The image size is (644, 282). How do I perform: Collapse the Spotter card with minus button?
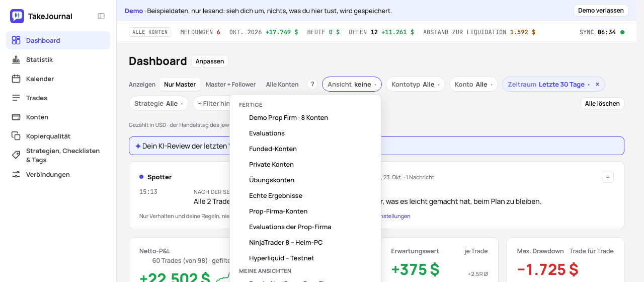pyautogui.click(x=607, y=177)
